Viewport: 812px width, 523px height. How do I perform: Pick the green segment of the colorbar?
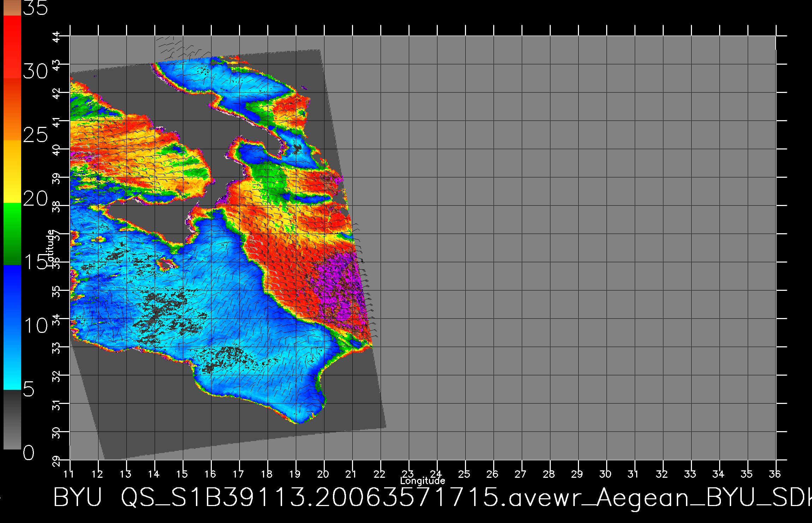(x=12, y=234)
